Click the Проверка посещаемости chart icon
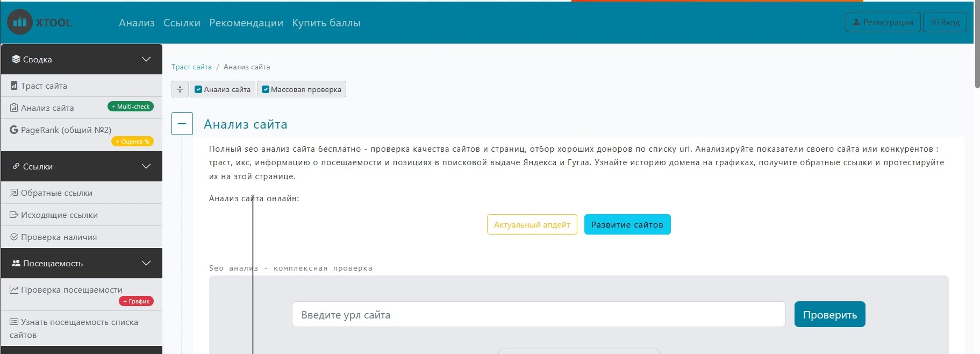 (x=14, y=289)
